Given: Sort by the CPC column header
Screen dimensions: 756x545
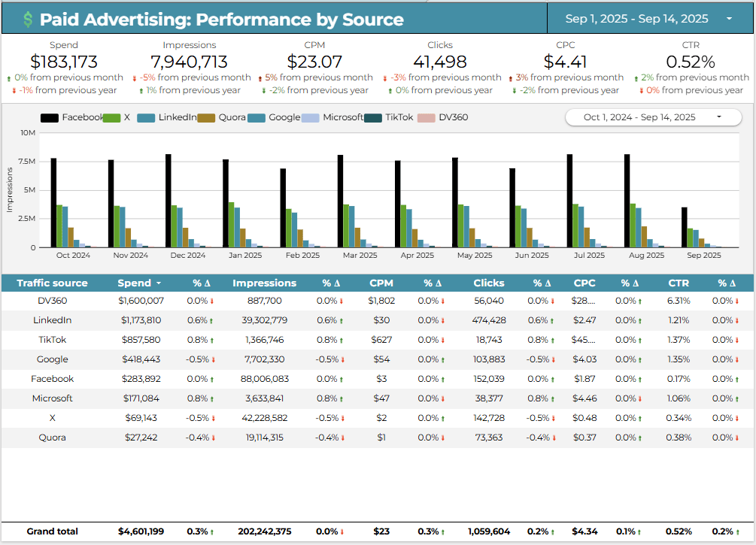Looking at the screenshot, I should click(x=584, y=283).
